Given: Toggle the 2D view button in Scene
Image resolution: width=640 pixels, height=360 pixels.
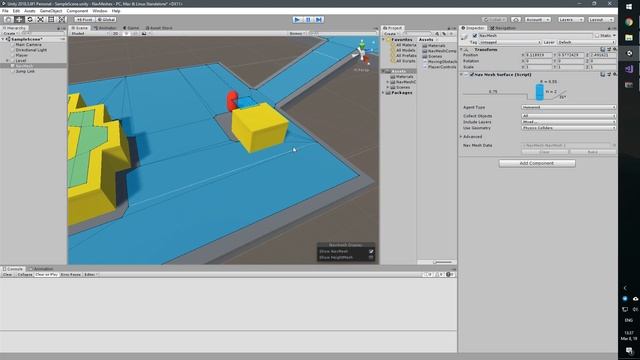Looking at the screenshot, I should (116, 33).
